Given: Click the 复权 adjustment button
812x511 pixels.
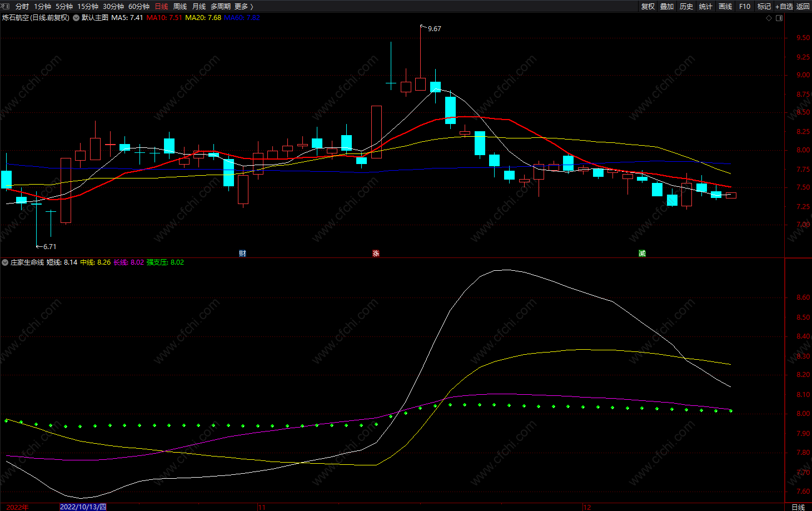Looking at the screenshot, I should [x=648, y=6].
